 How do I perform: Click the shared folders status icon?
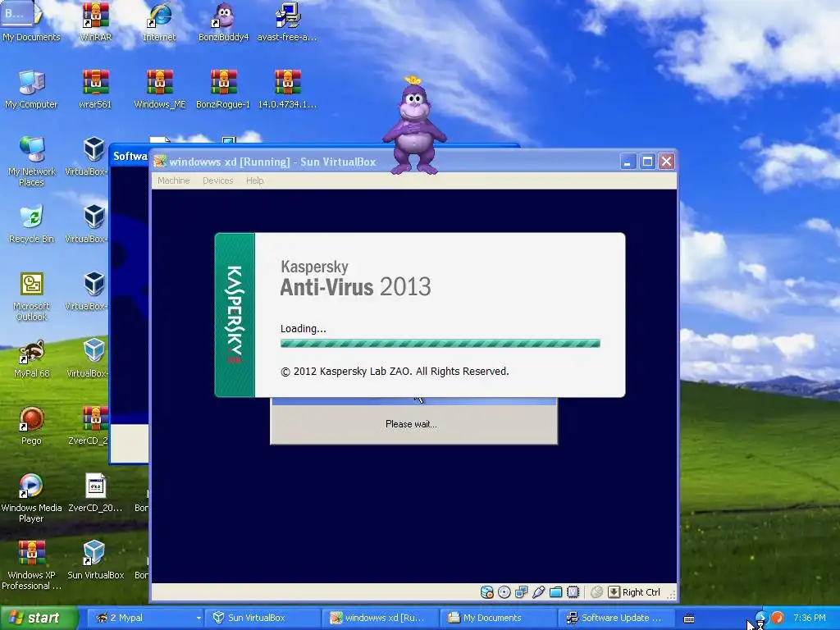tap(556, 592)
